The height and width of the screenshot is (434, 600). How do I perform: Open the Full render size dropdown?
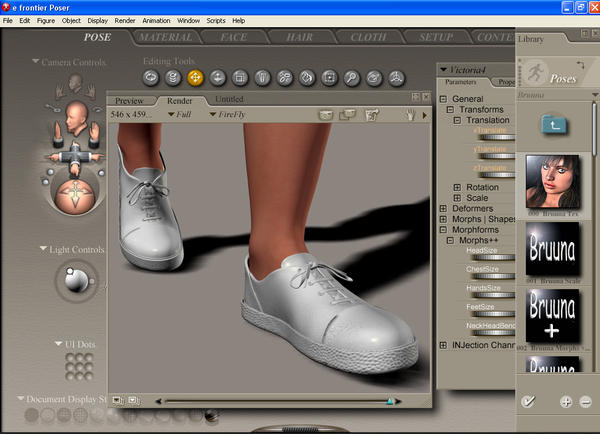[171, 114]
